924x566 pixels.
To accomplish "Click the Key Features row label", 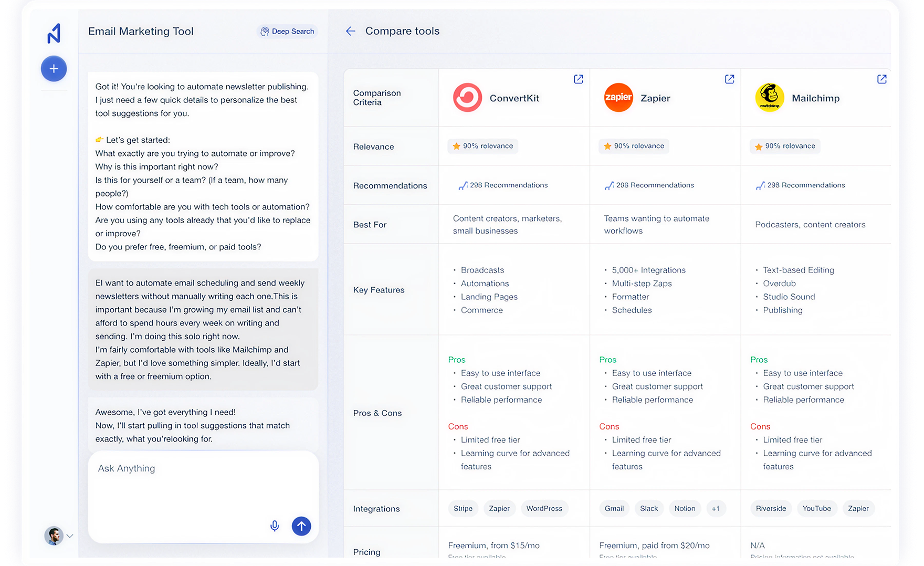I will (379, 290).
